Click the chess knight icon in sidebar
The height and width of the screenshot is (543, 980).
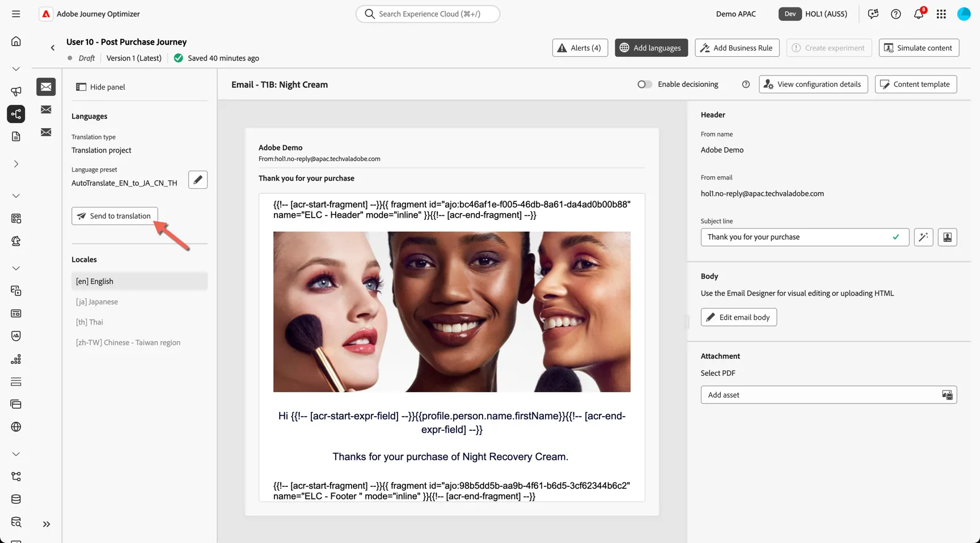16,241
